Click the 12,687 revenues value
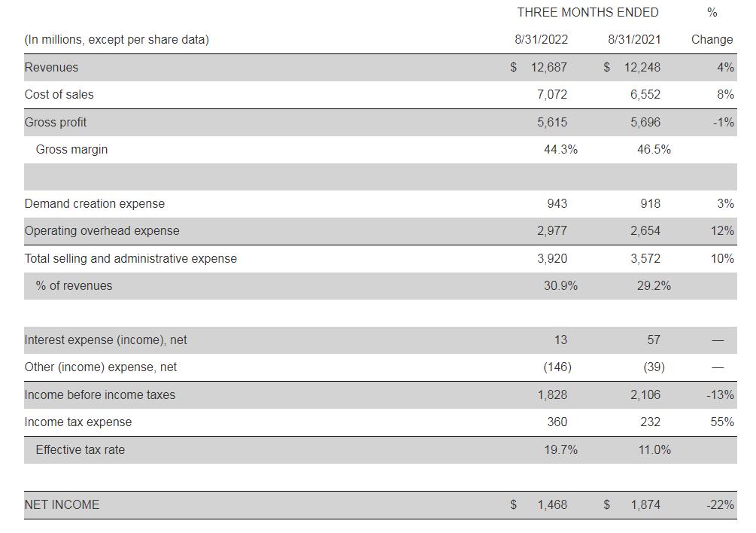Viewport: 756px width, 533px height. [x=548, y=67]
